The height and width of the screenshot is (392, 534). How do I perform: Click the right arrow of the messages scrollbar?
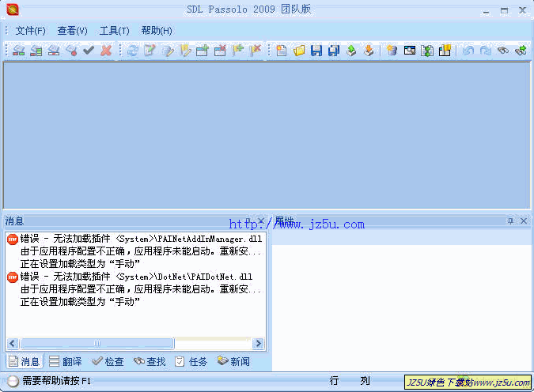click(258, 343)
